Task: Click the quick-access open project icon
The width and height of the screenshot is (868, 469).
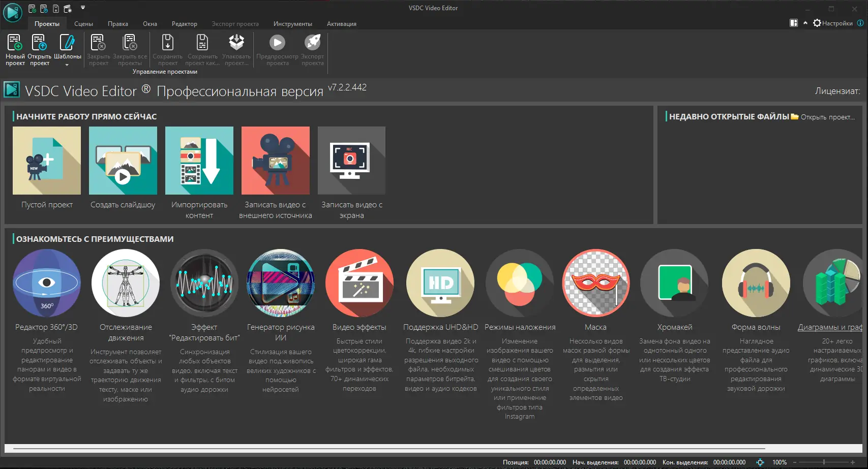Action: pos(44,8)
